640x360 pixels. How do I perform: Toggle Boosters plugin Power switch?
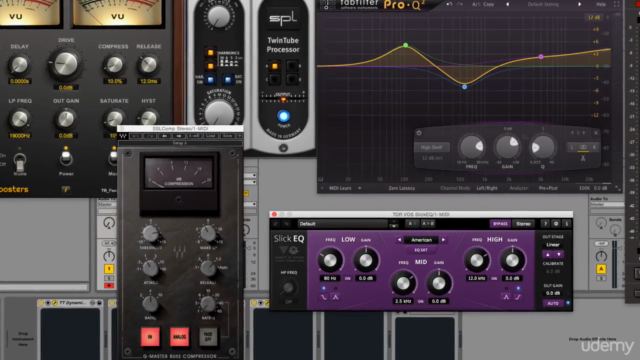66,157
